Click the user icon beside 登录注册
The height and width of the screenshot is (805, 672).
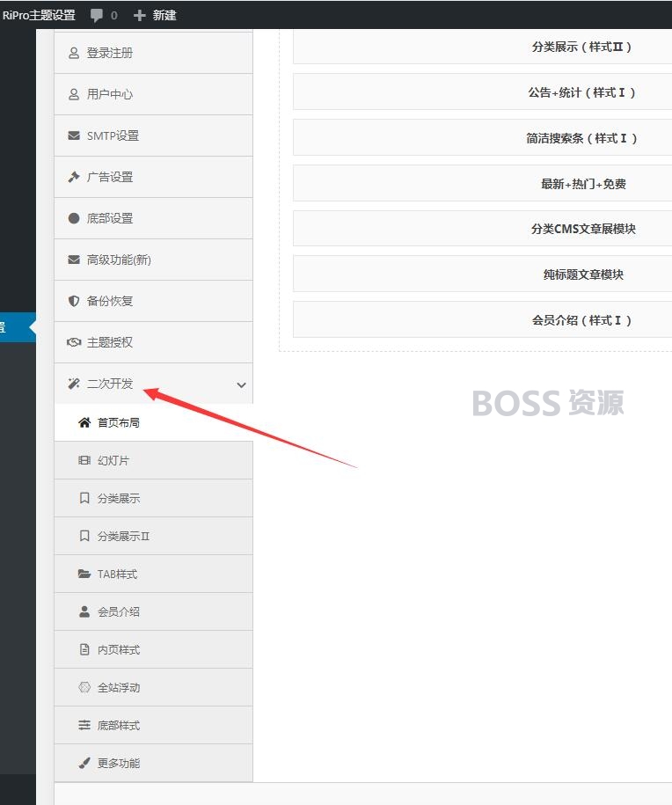(74, 53)
